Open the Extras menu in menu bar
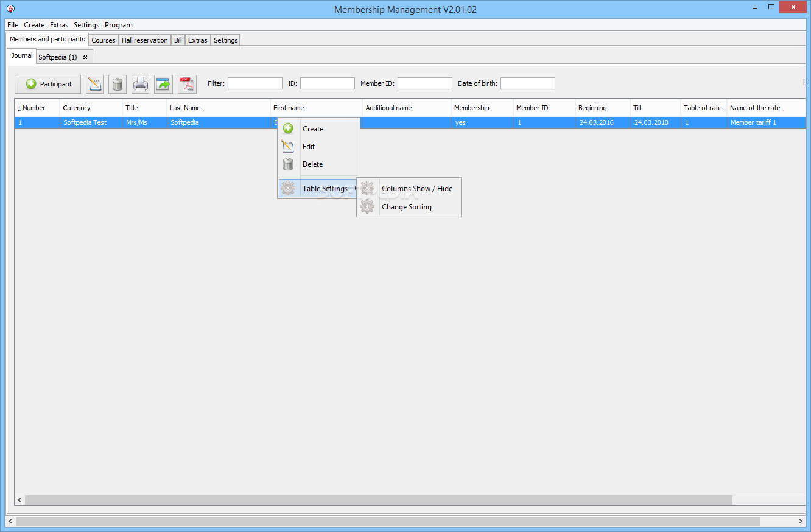 [x=59, y=25]
